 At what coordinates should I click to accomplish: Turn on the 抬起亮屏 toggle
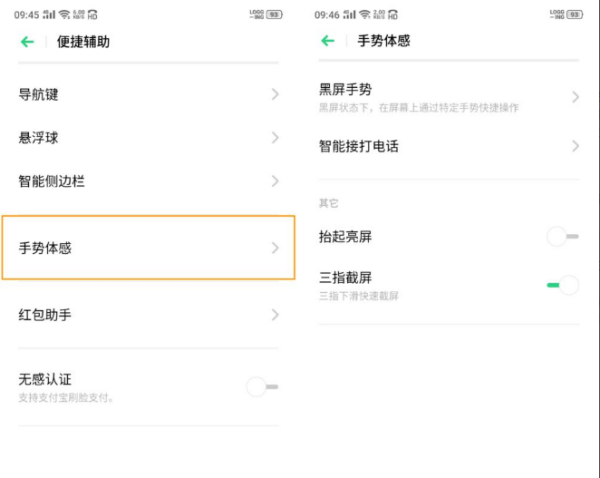coord(562,237)
